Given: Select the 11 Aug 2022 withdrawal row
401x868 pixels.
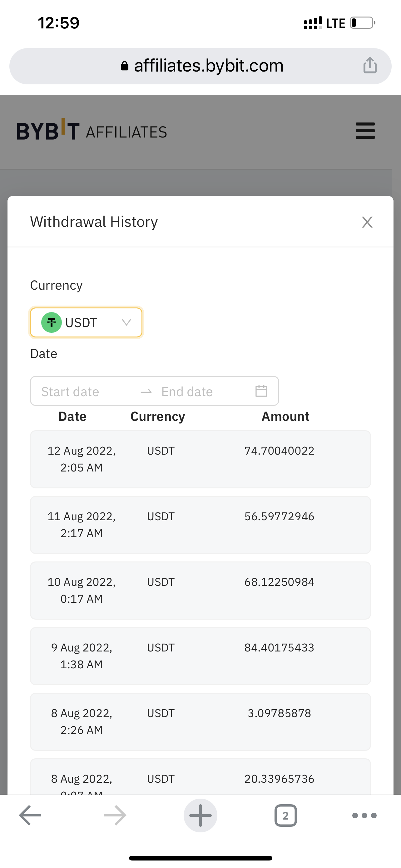Looking at the screenshot, I should tap(200, 525).
